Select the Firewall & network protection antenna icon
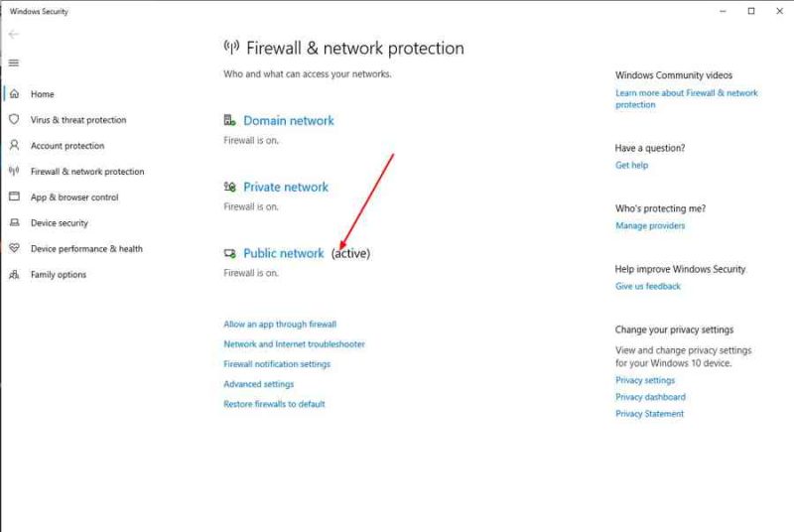Viewport: 794px width, 532px height. pos(14,171)
